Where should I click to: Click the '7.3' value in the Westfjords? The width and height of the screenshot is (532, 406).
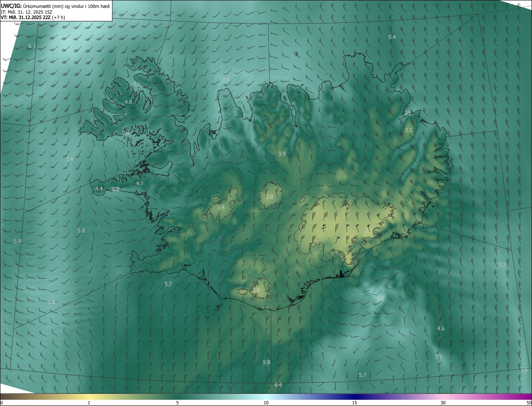coord(136,85)
